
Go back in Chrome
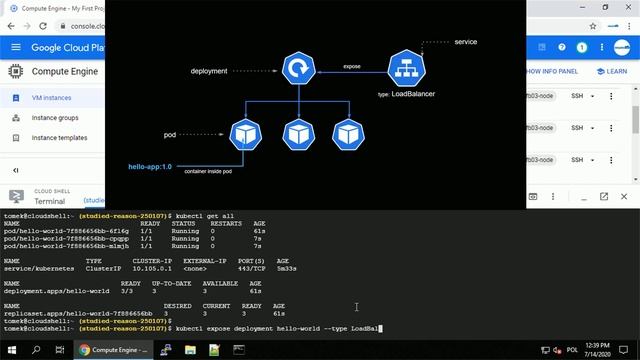click(11, 26)
